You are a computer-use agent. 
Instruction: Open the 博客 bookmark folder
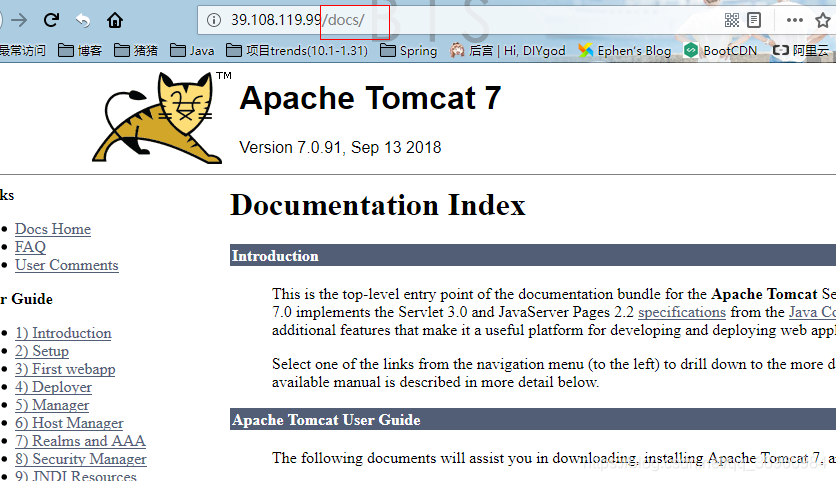click(x=79, y=51)
